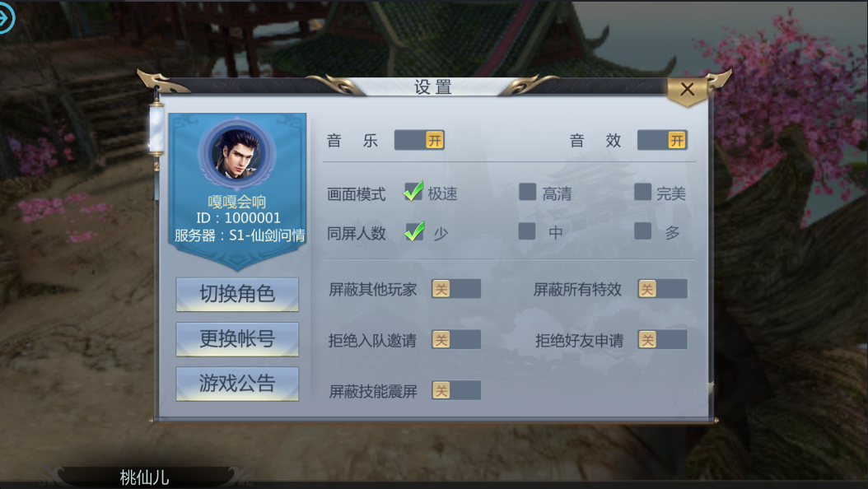Enable 屏蔽技能震屏 switch
The height and width of the screenshot is (489, 868).
click(456, 390)
